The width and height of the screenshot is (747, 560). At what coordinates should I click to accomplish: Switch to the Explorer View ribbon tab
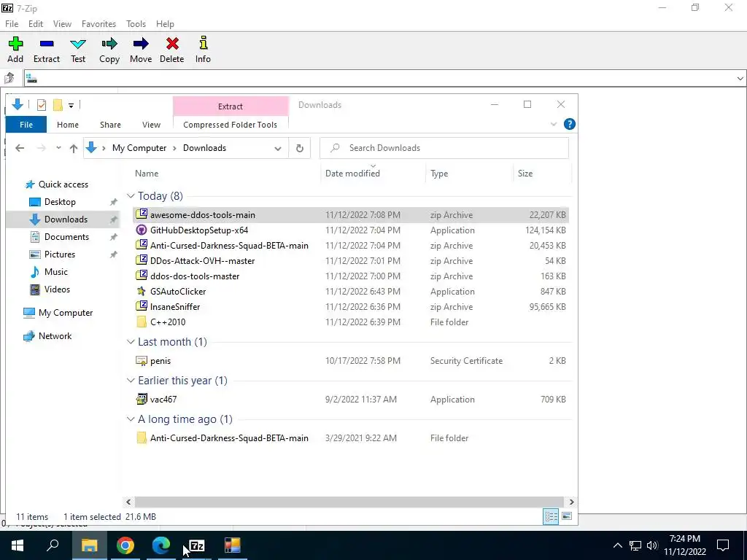click(x=151, y=125)
